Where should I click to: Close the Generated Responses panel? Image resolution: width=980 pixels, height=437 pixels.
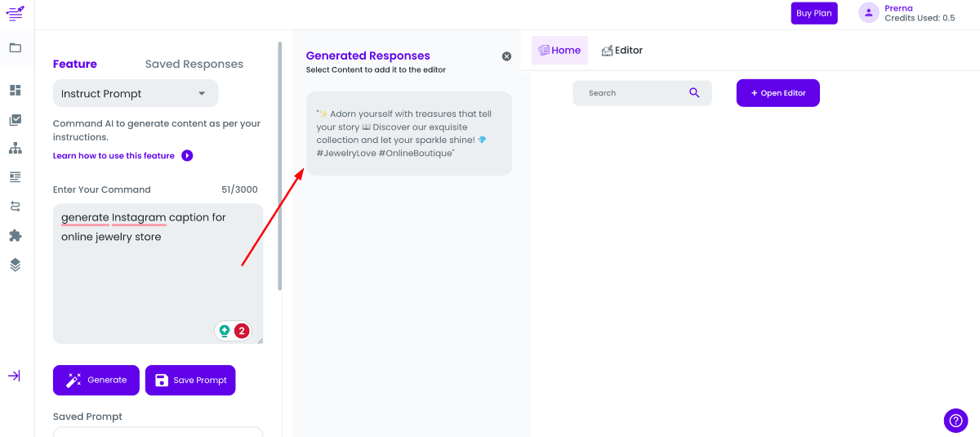(506, 56)
